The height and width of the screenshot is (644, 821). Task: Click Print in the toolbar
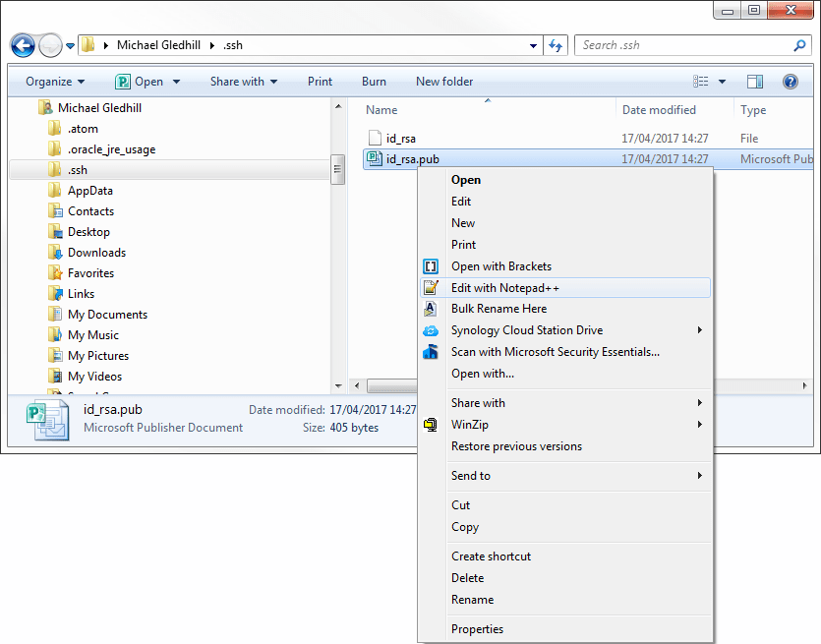320,82
